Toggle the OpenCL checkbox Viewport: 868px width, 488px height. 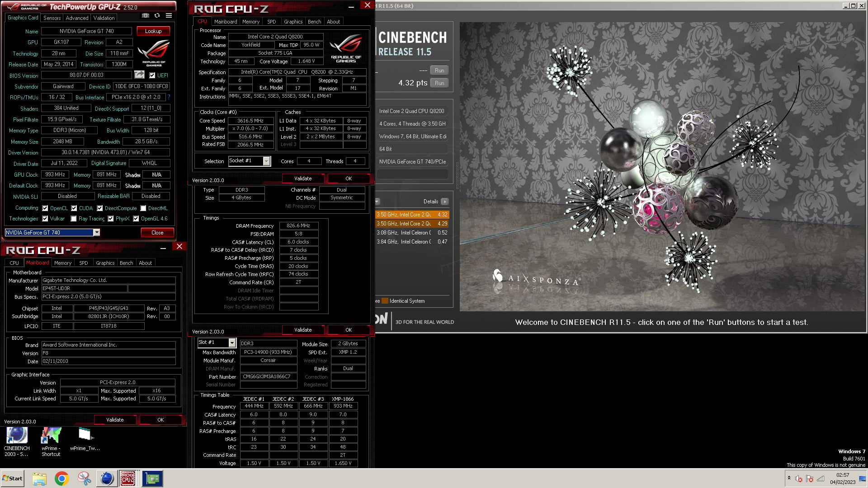[x=45, y=208]
